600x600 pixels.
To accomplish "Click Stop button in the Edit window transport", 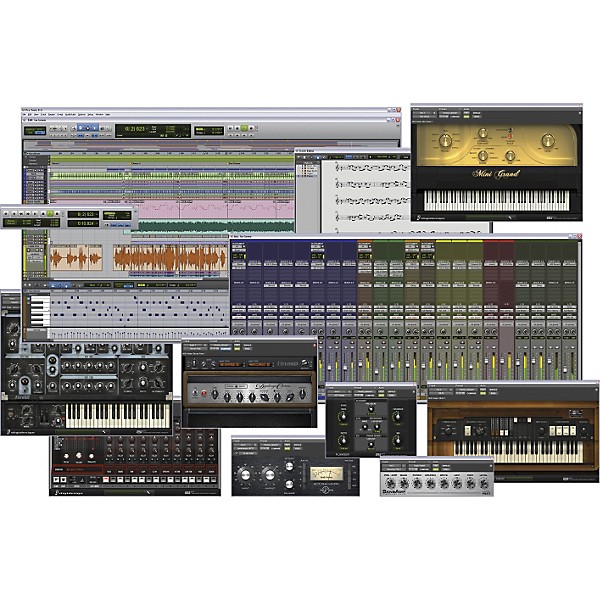I will click(237, 129).
